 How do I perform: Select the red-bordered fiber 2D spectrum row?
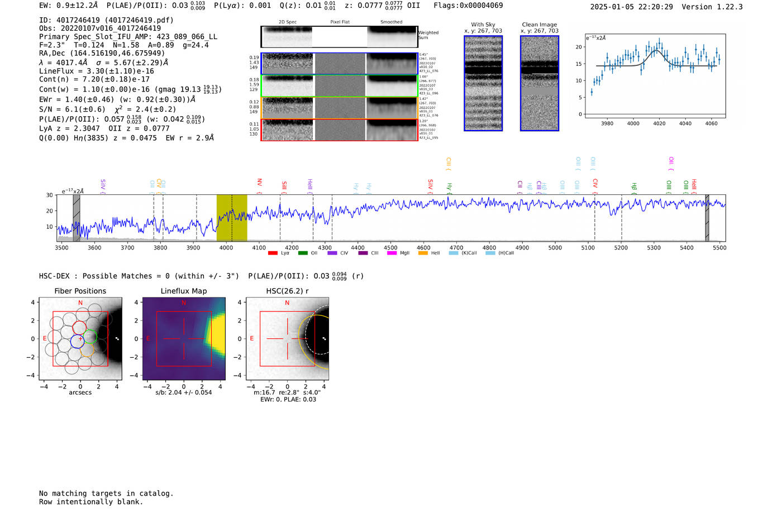click(339, 130)
